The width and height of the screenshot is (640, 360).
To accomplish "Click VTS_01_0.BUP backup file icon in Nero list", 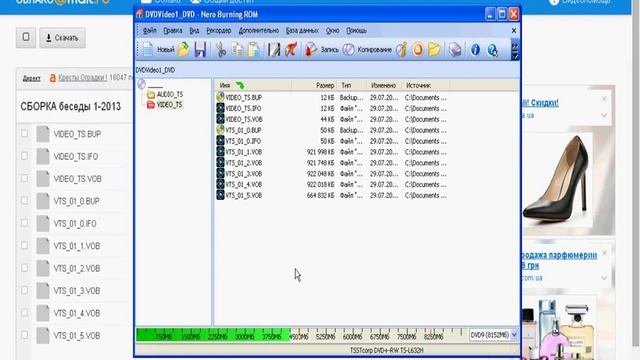I will click(x=220, y=130).
